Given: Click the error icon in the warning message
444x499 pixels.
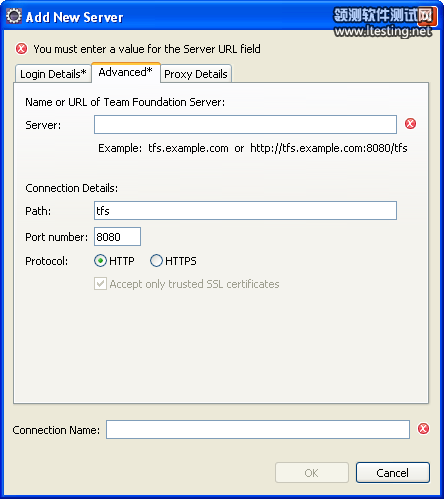Looking at the screenshot, I should click(x=21, y=49).
